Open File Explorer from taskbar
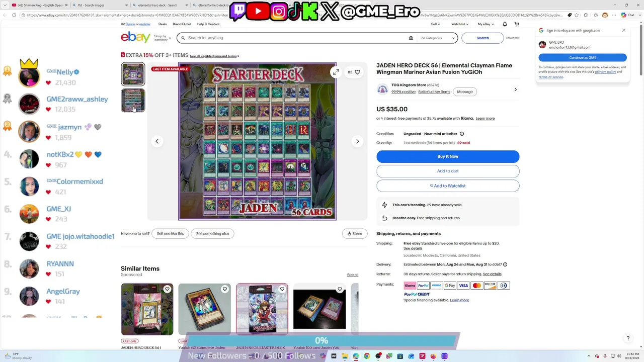This screenshot has width=644, height=362. [345, 356]
